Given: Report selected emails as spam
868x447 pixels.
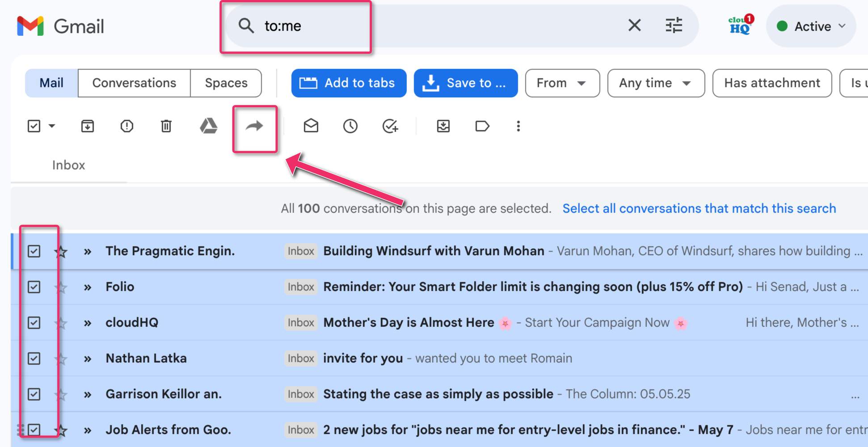Looking at the screenshot, I should 127,126.
